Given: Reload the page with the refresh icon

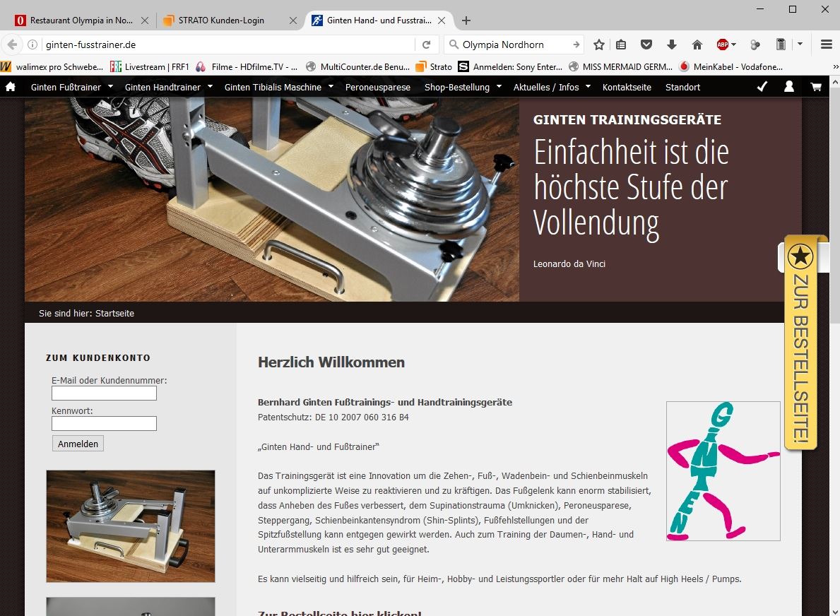Looking at the screenshot, I should 426,45.
